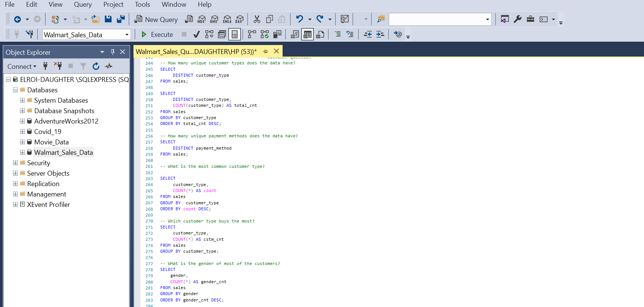Image resolution: width=644 pixels, height=307 pixels.
Task: Parse the query with the checkmark icon
Action: pyautogui.click(x=197, y=35)
